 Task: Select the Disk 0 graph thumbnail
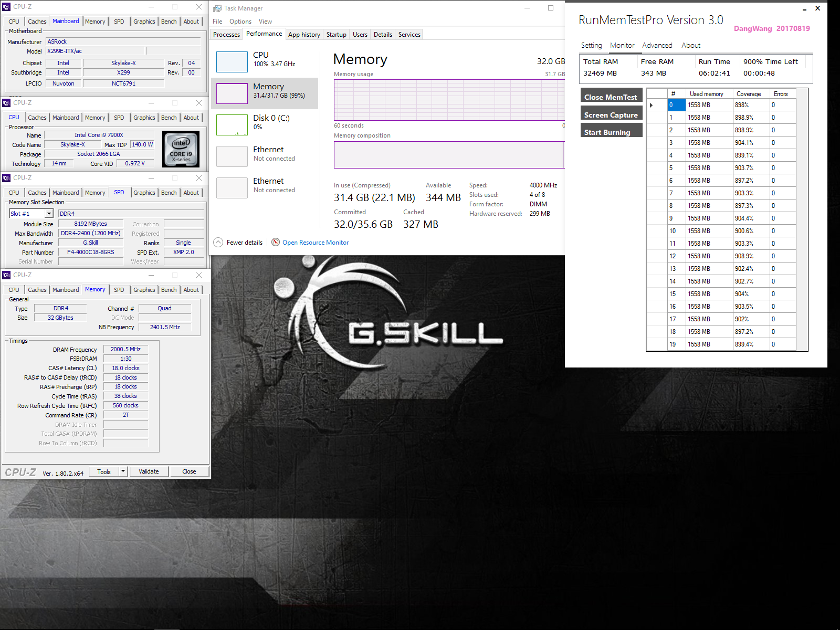tap(232, 125)
